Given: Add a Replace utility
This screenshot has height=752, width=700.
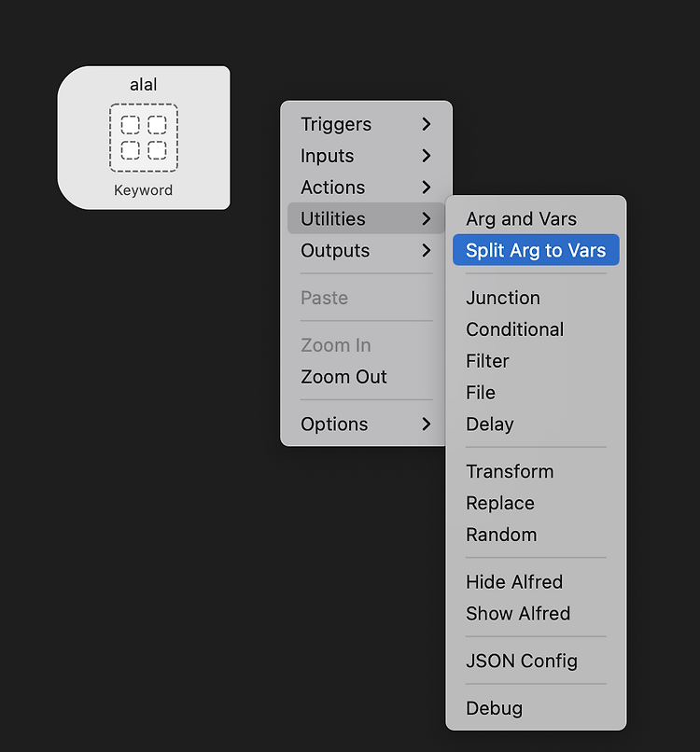Looking at the screenshot, I should click(x=536, y=503).
